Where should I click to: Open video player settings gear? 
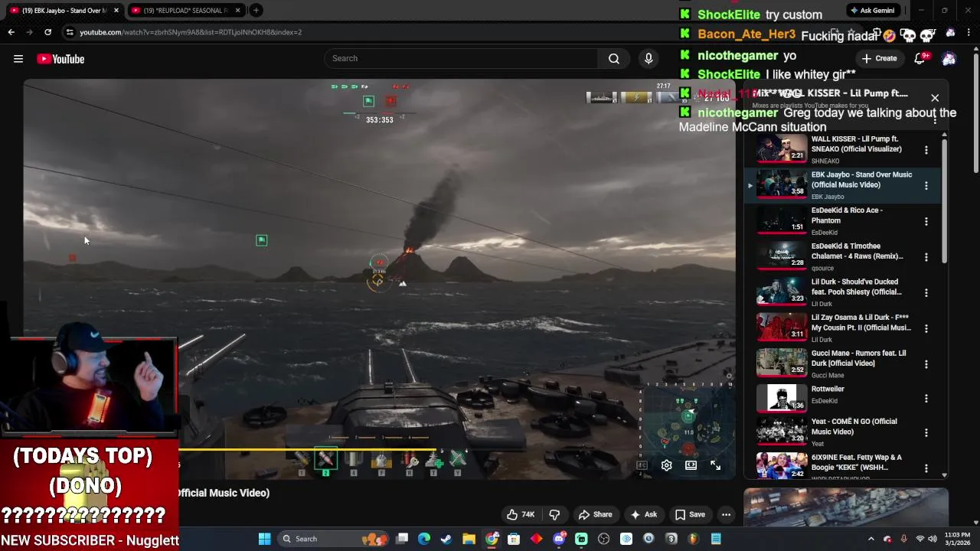[666, 465]
